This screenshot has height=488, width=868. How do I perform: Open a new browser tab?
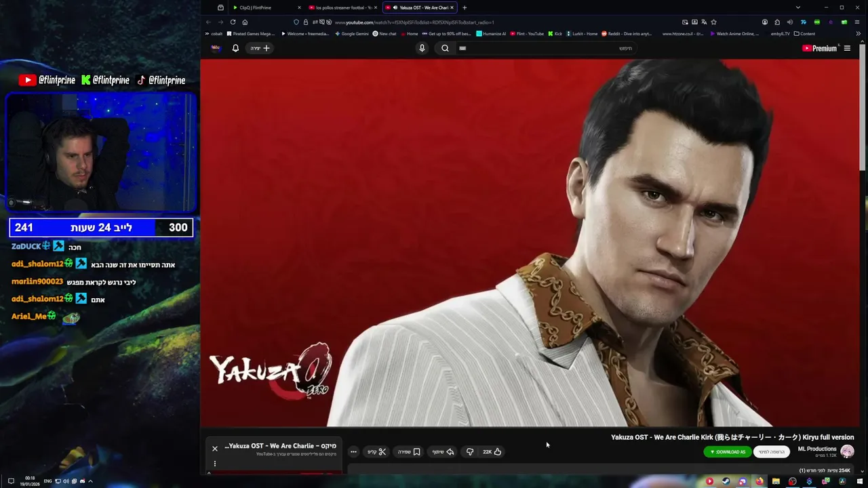click(x=465, y=7)
